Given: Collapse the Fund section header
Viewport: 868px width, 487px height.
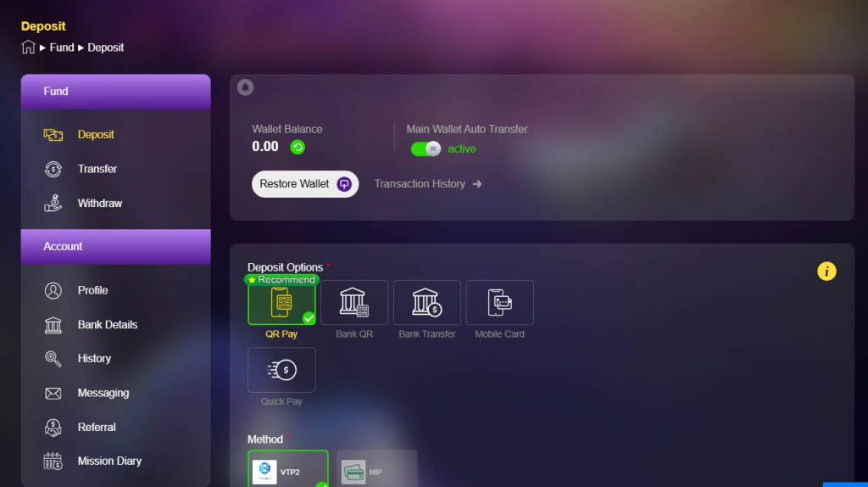Looking at the screenshot, I should [115, 92].
